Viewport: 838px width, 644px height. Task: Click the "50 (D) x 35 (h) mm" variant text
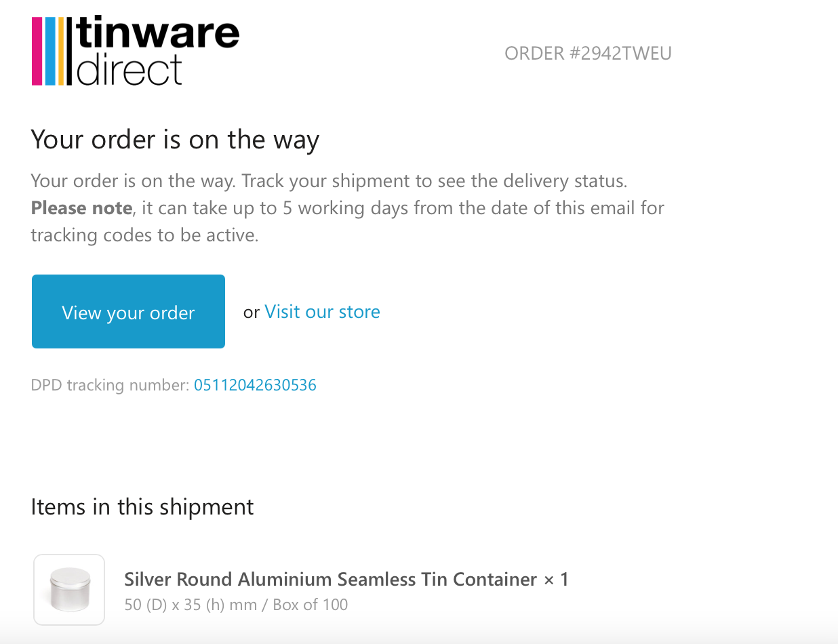(x=191, y=605)
